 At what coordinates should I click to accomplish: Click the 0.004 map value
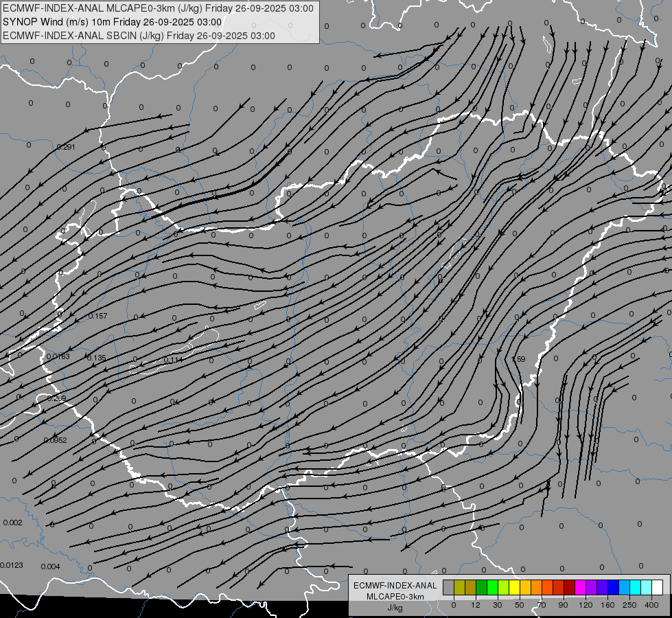pos(50,566)
